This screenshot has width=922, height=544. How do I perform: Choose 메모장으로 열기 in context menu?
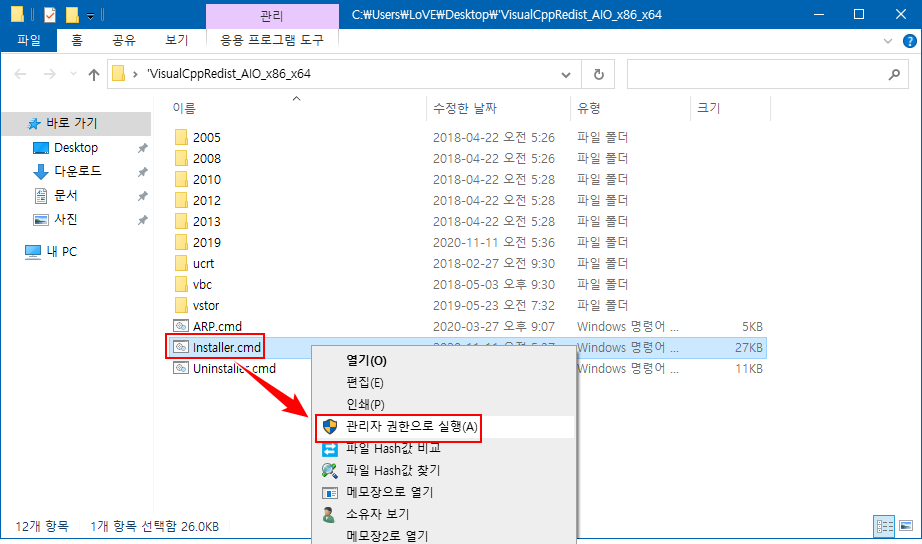(444, 492)
